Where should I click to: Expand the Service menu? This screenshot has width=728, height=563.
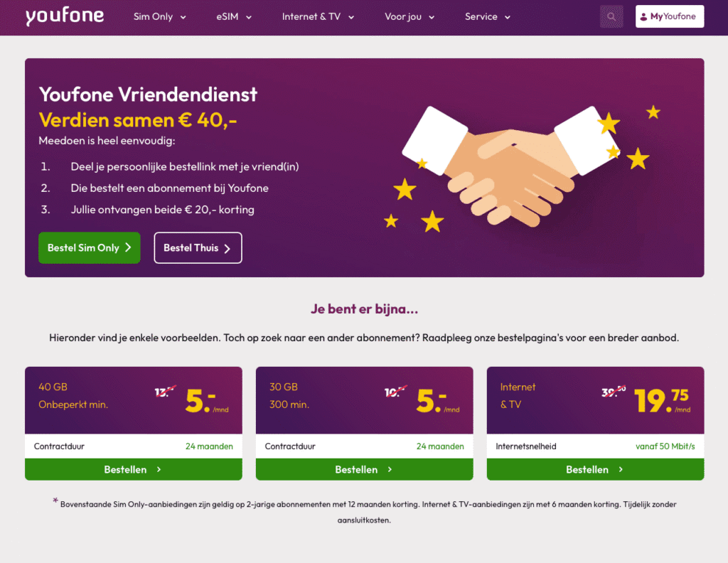[x=508, y=16]
